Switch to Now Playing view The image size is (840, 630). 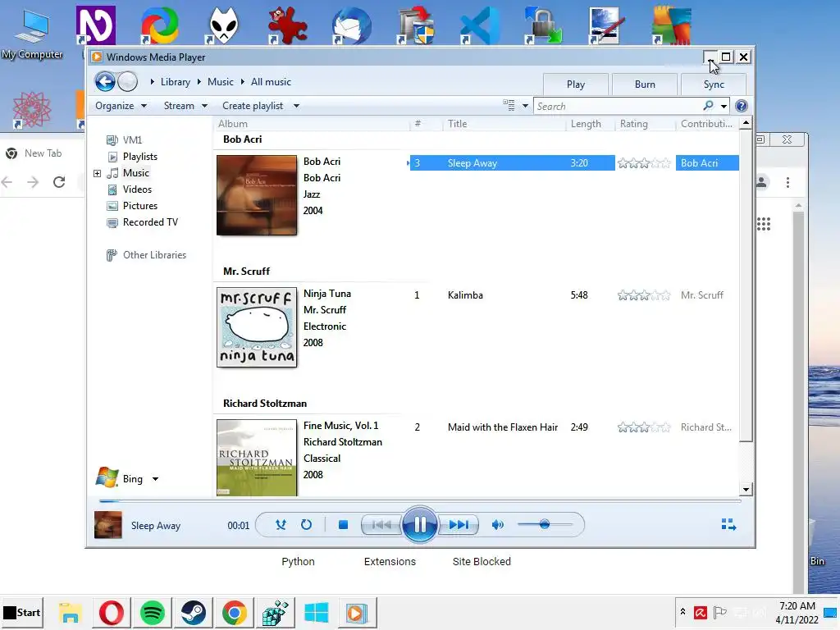tap(728, 524)
